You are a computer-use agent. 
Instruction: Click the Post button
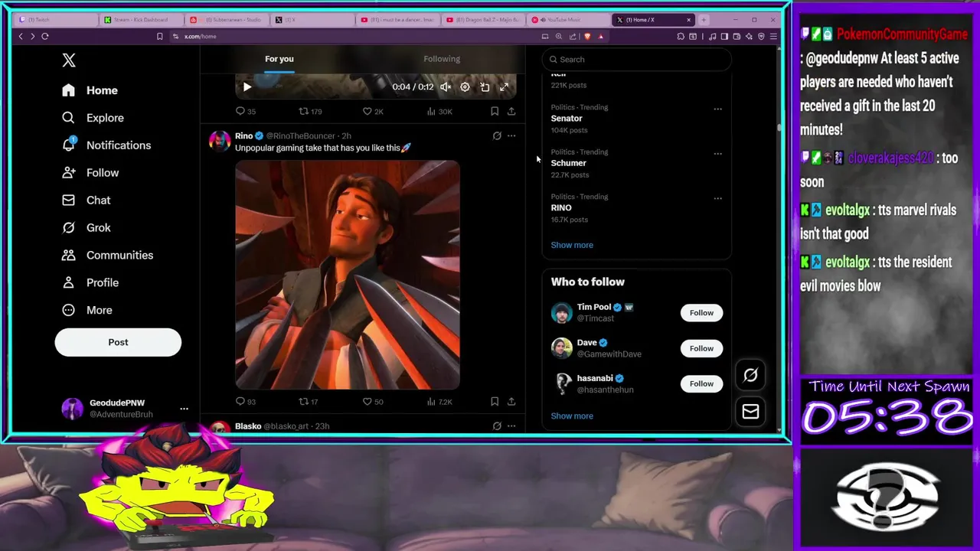coord(118,342)
